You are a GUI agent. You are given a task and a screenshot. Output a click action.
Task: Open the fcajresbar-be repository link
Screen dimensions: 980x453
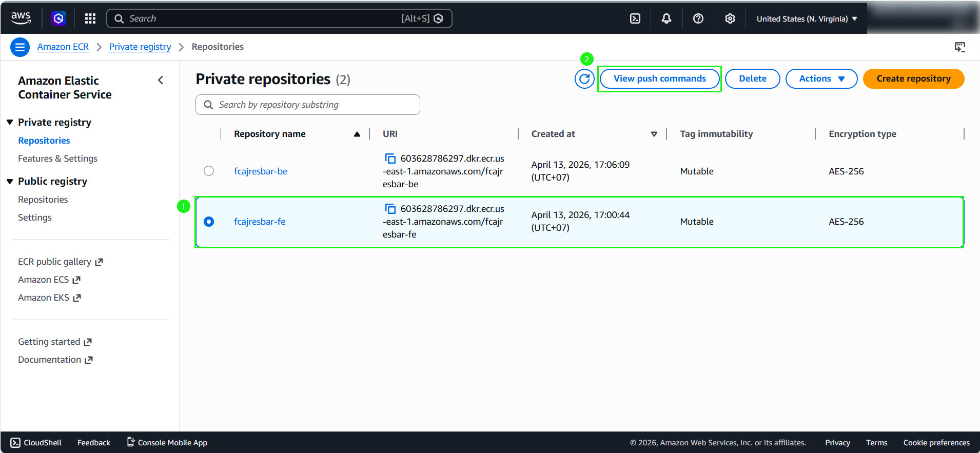pyautogui.click(x=261, y=171)
